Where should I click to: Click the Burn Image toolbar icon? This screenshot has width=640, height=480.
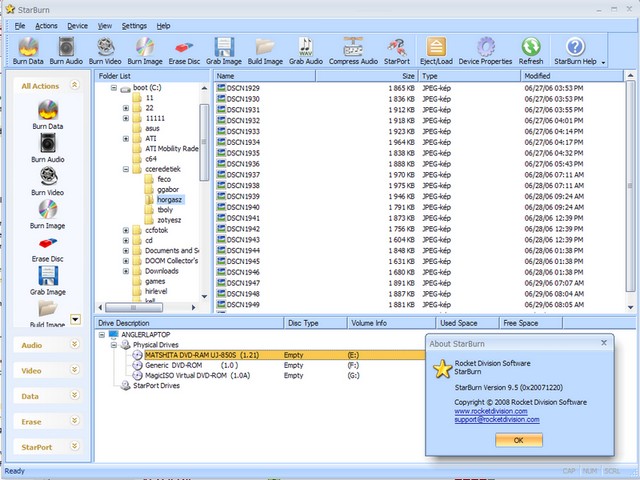click(x=145, y=51)
